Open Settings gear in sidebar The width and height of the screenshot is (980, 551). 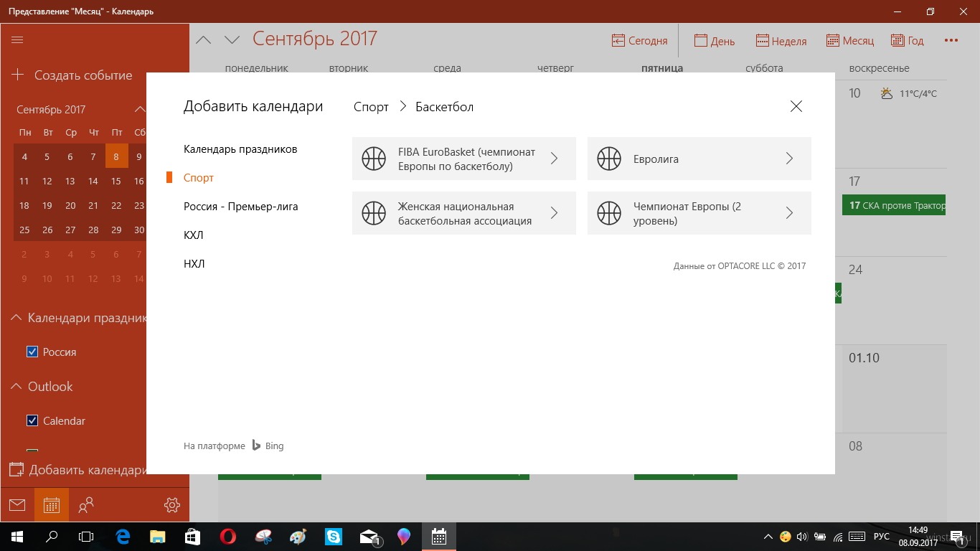point(172,505)
